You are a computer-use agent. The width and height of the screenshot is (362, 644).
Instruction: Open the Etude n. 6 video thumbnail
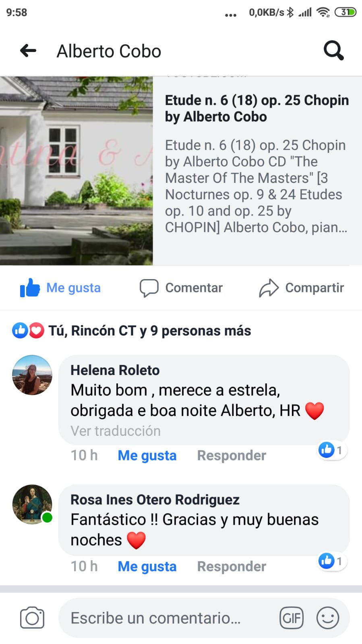(x=77, y=171)
